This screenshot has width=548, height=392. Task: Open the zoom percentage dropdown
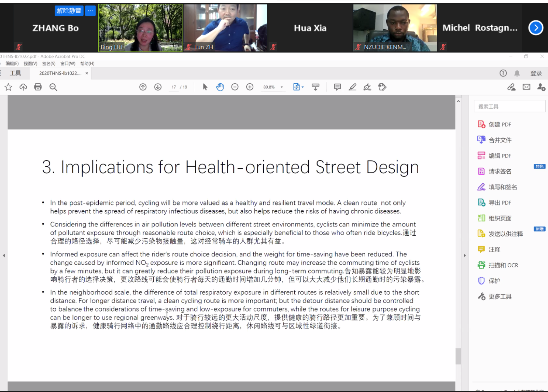pyautogui.click(x=282, y=87)
